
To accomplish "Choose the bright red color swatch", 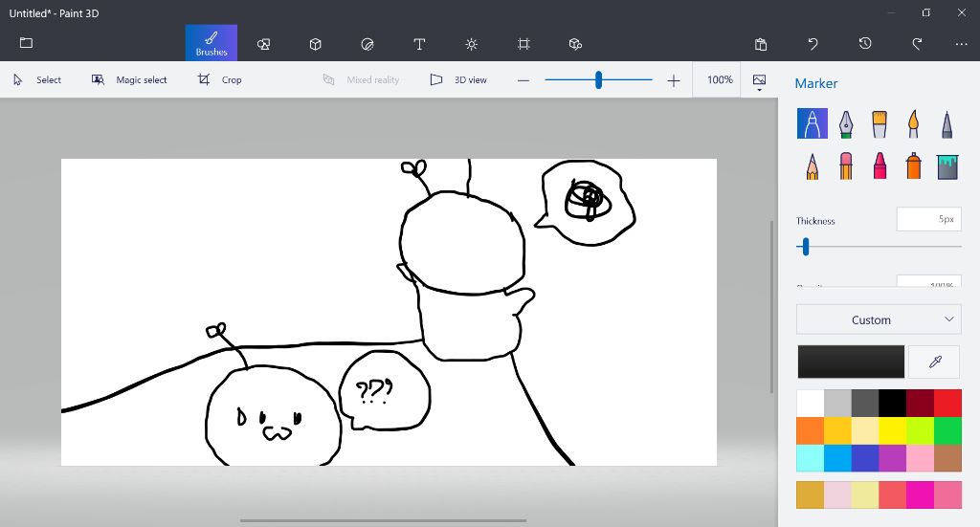I will click(x=947, y=403).
